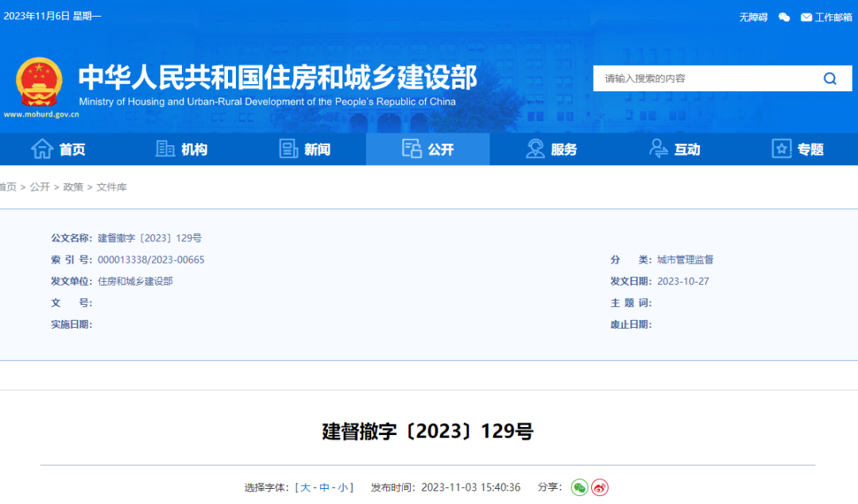Image resolution: width=858 pixels, height=504 pixels.
Task: Click issuing date 2023-10-27
Action: point(683,281)
